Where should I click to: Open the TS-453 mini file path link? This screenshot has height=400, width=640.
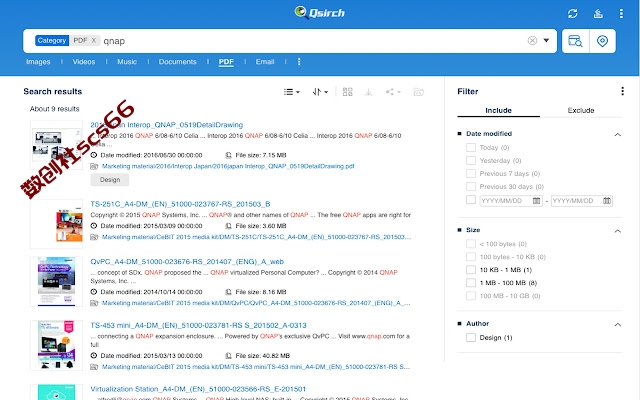[x=256, y=367]
